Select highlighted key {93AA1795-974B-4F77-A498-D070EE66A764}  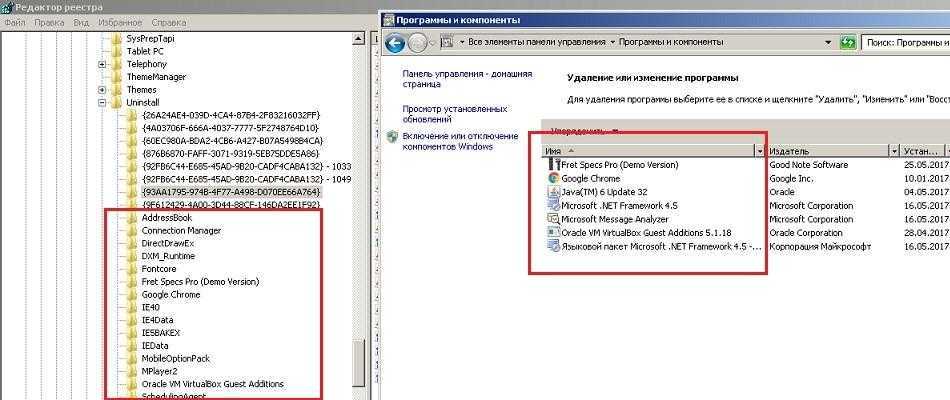tap(230, 192)
